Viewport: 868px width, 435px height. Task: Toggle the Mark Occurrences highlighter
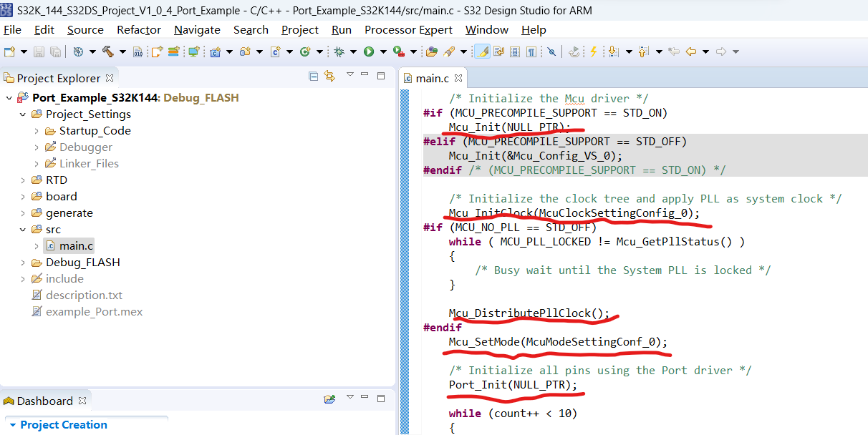[x=483, y=52]
